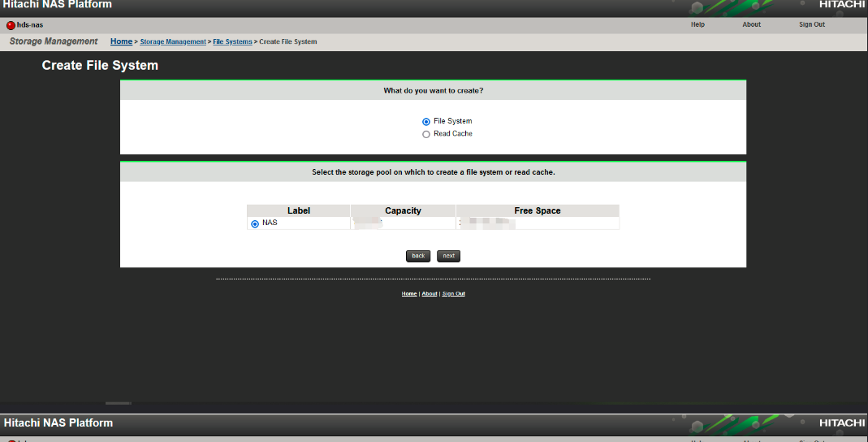Open the Home breadcrumb link
Screen dimensions: 868x442
coord(121,41)
